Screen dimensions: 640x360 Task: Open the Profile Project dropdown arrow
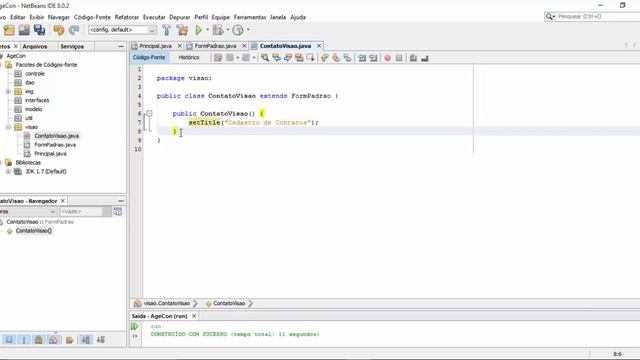(x=248, y=30)
